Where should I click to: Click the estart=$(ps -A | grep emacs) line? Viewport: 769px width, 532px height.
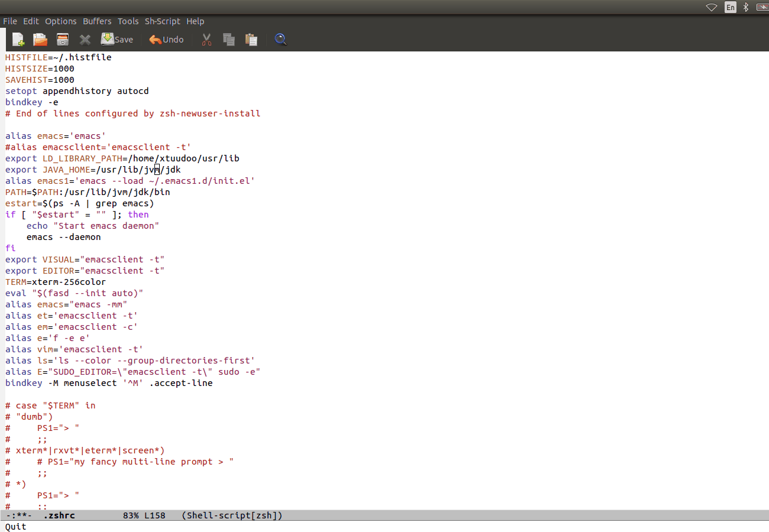tap(80, 203)
